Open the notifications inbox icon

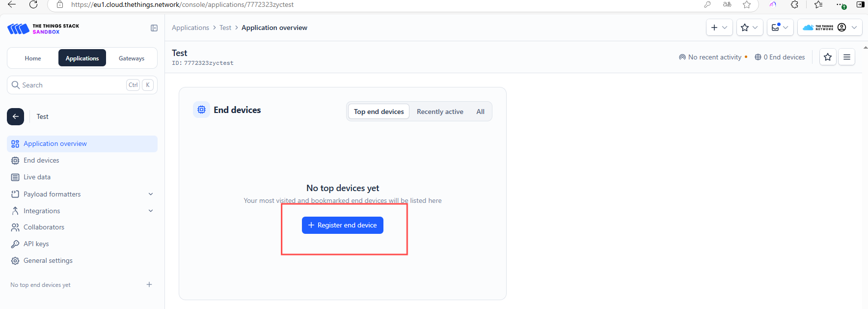pos(780,28)
